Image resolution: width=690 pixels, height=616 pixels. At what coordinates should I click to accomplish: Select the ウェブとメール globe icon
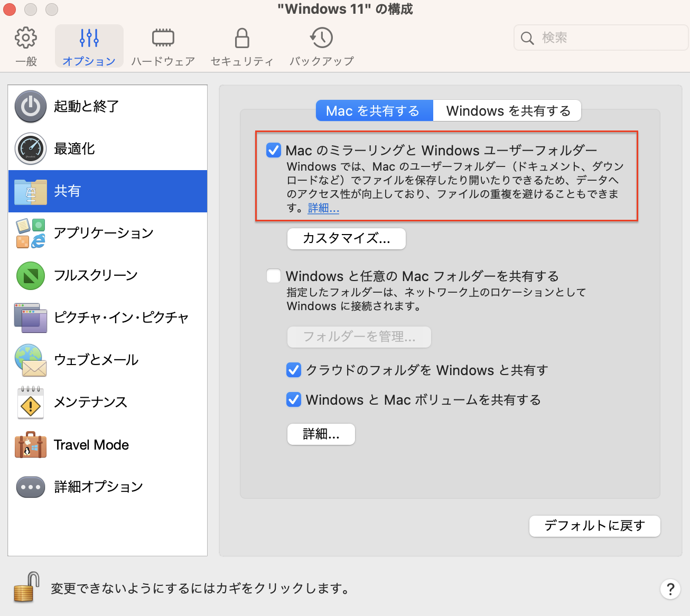pyautogui.click(x=31, y=360)
